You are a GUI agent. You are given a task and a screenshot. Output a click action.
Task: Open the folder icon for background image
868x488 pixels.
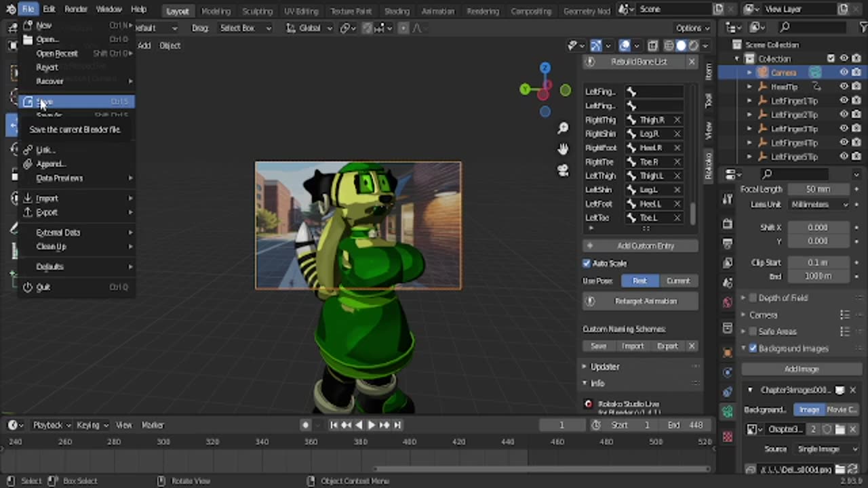tap(840, 429)
